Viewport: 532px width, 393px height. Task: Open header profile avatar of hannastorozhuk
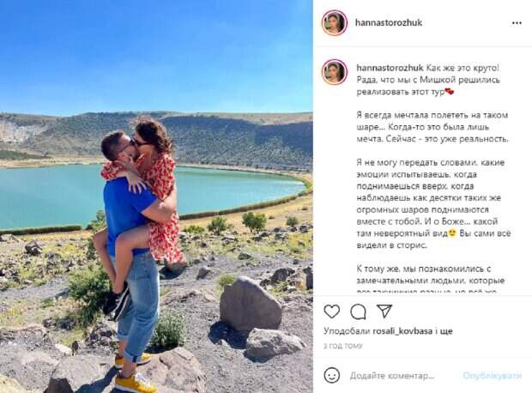(334, 22)
